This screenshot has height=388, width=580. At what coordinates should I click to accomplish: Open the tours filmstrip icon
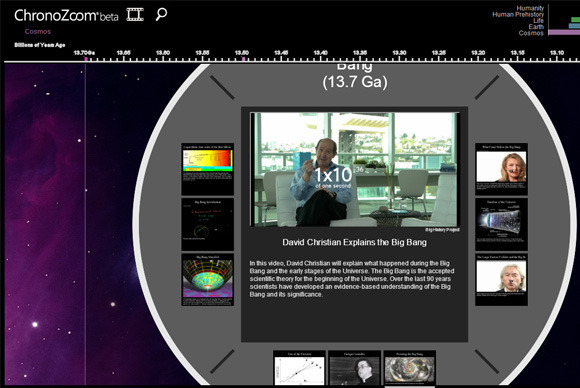tap(135, 14)
